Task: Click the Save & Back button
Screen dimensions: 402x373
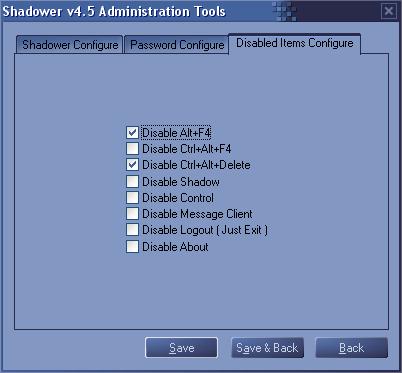Action: point(267,348)
